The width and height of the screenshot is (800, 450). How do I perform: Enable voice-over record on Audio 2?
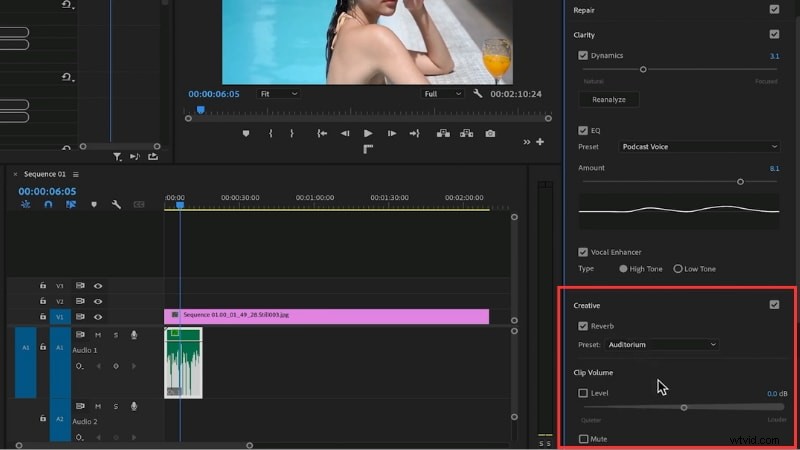(134, 406)
